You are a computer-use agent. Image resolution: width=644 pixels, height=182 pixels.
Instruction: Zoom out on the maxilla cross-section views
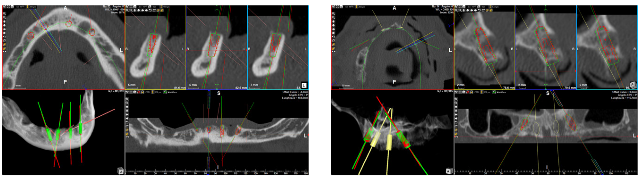[x=460, y=10]
